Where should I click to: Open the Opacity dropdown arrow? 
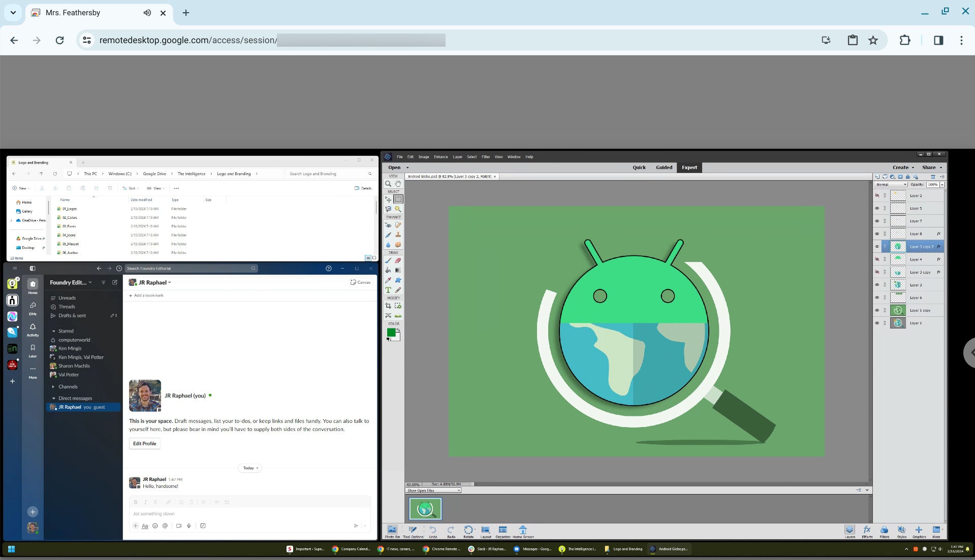(942, 184)
